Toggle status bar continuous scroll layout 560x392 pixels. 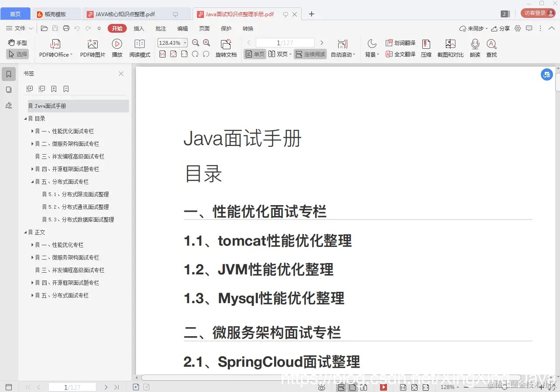(341, 387)
